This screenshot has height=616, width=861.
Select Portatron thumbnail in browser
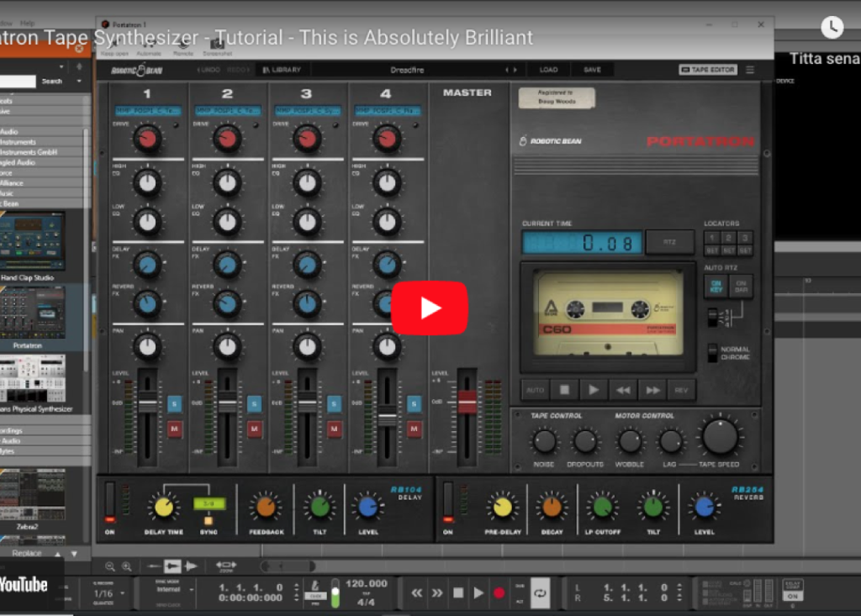coord(33,312)
